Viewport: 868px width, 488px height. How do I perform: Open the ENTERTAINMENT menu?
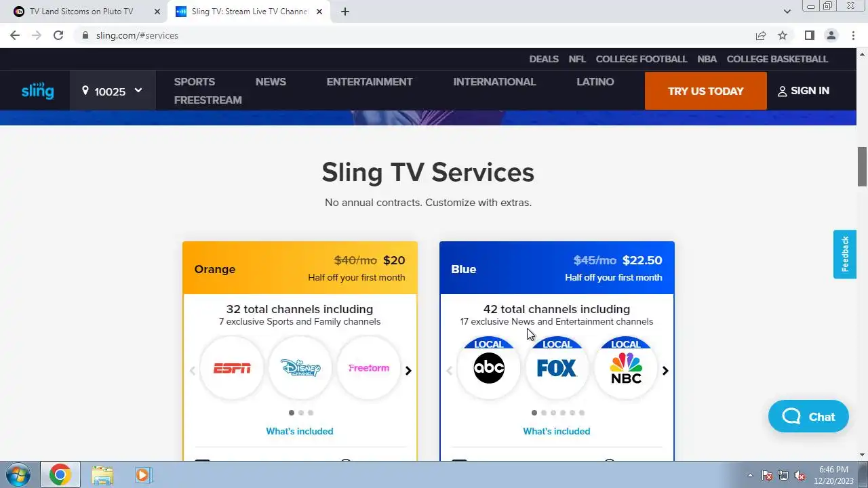370,81
